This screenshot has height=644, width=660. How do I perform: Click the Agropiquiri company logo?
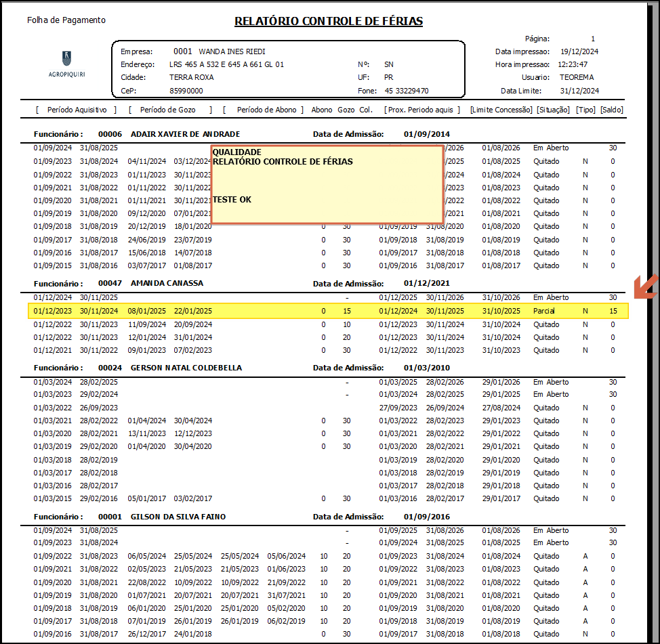[x=66, y=64]
